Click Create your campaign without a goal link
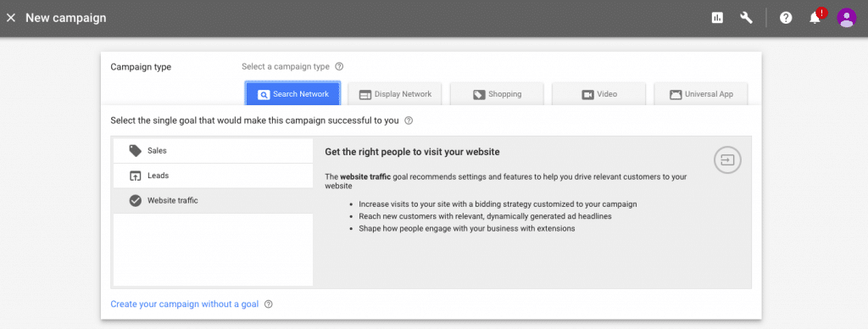Viewport: 868px width, 329px height. click(184, 304)
